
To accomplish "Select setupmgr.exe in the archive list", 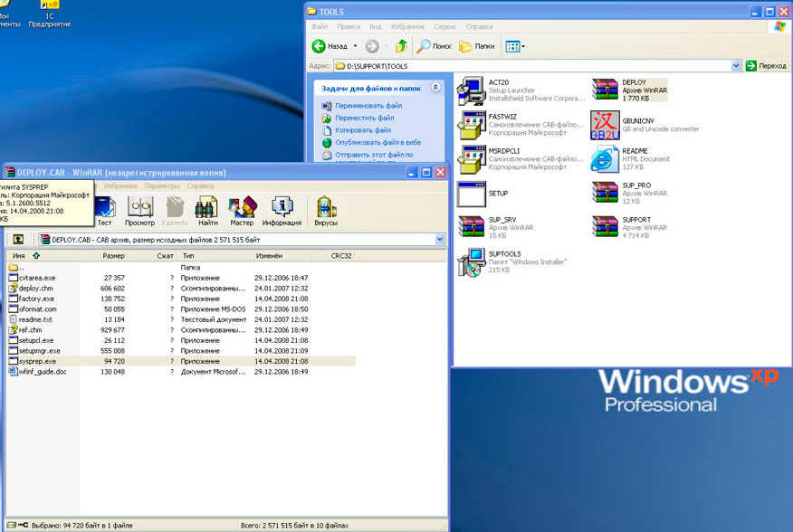I will [x=39, y=350].
